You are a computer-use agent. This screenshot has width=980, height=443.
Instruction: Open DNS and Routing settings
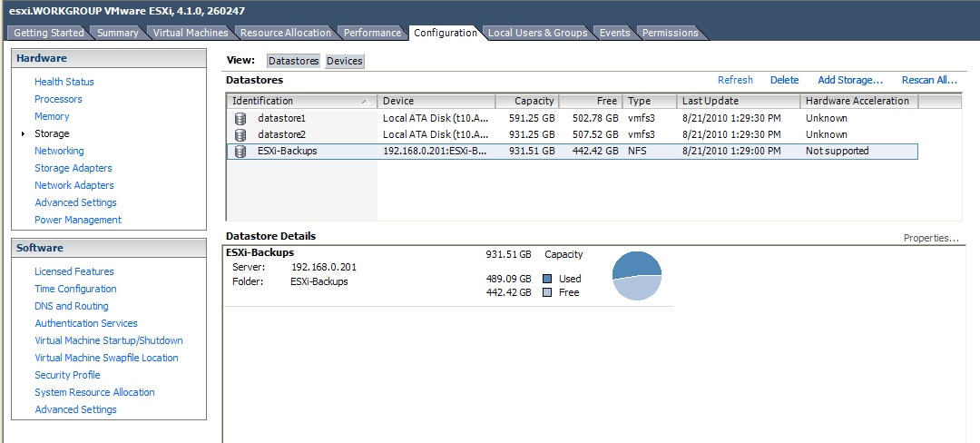pos(72,306)
